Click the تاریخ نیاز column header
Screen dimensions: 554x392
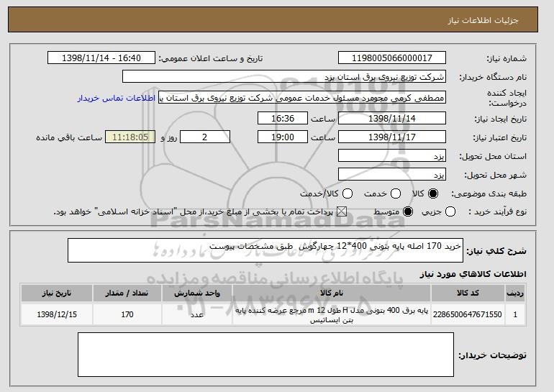[57, 293]
